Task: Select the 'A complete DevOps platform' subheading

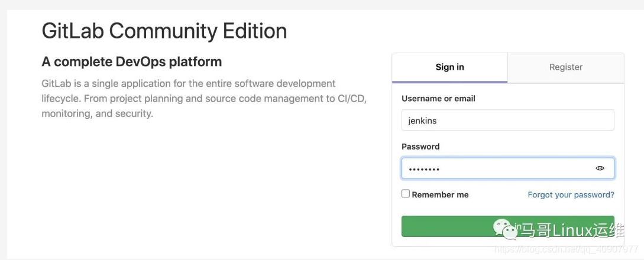Action: click(131, 61)
